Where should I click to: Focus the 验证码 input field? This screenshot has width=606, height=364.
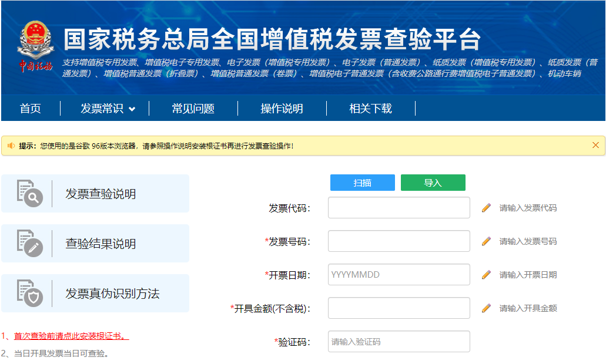(399, 341)
